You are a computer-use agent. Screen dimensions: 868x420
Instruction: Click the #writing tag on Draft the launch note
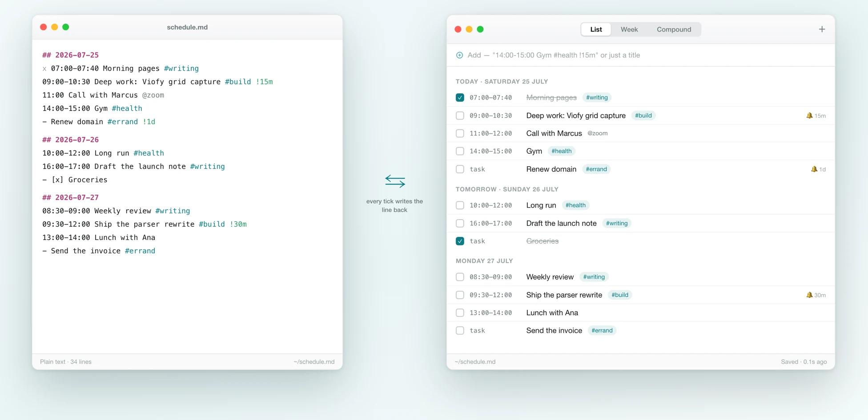617,223
